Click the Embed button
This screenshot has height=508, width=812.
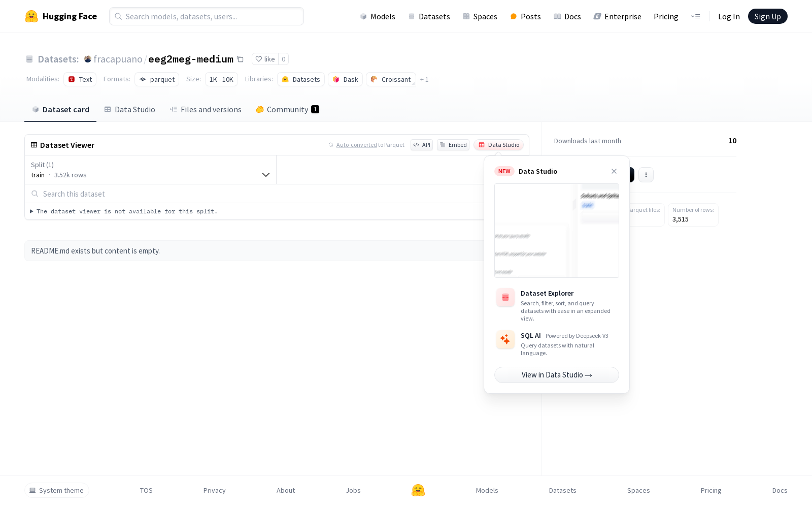pos(453,145)
